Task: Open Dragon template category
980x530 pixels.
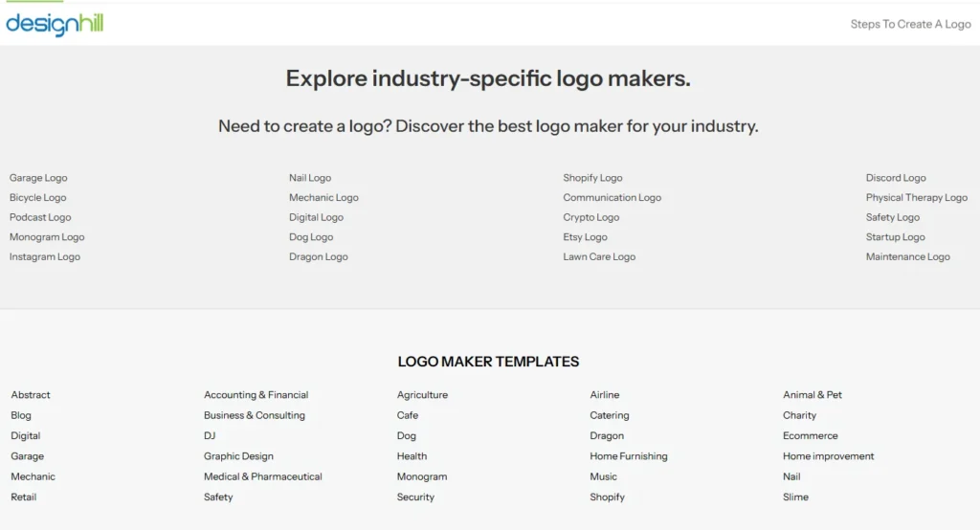Action: 607,435
